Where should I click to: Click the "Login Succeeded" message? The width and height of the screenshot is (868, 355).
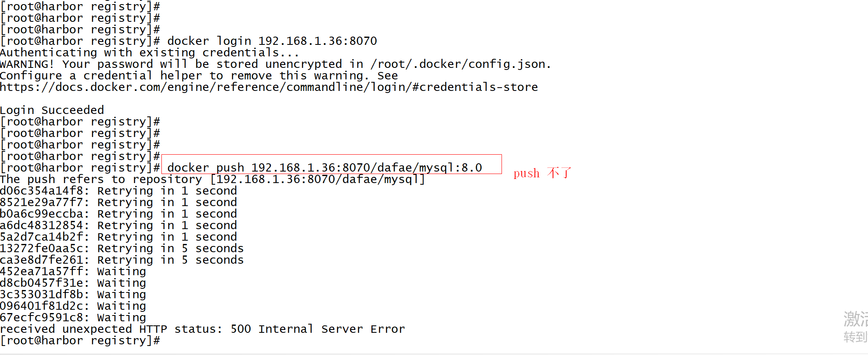pos(52,110)
